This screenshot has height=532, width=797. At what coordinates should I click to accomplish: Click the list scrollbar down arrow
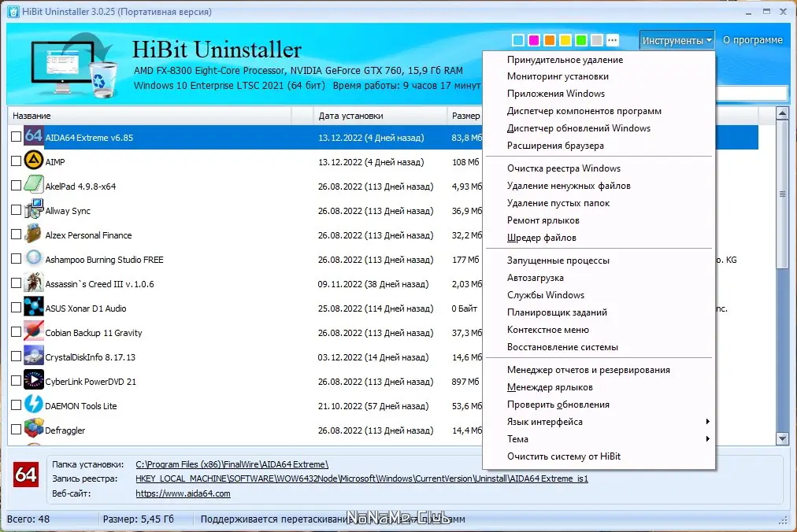click(782, 438)
